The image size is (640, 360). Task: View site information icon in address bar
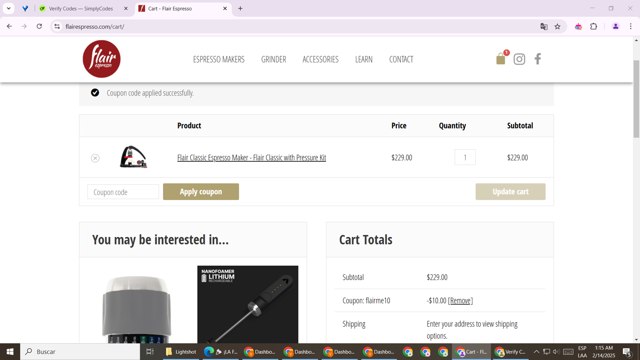click(57, 27)
